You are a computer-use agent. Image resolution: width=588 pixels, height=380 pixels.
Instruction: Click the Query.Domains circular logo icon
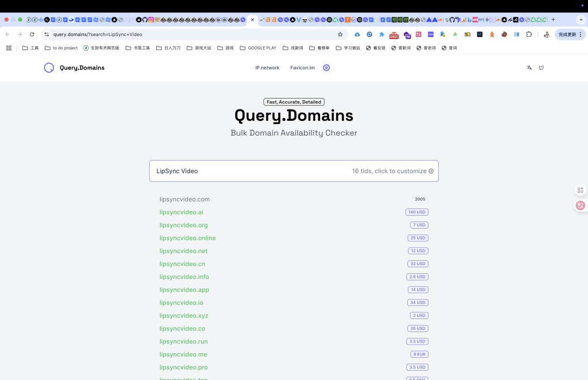point(49,68)
